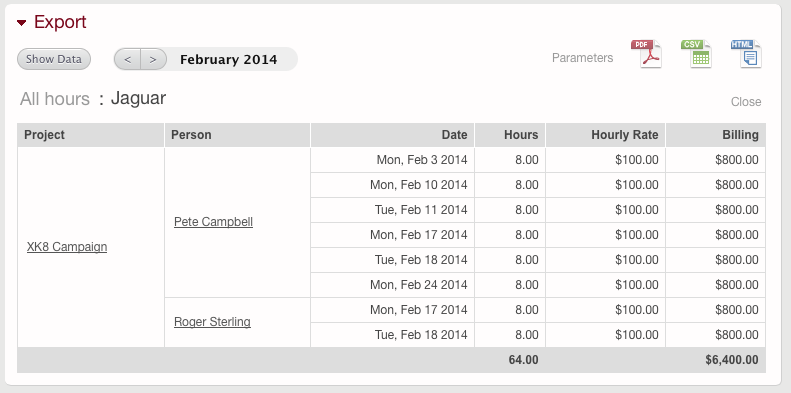Collapse the Export section triangle
This screenshot has height=393, width=791.
point(21,23)
